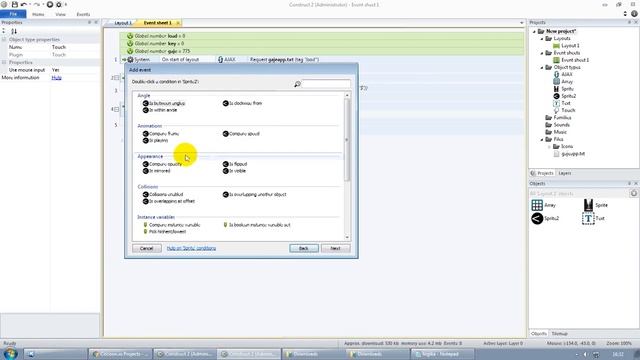This screenshot has width=640, height=360.
Task: Close the Event sheet 1 tab
Action: tap(178, 23)
